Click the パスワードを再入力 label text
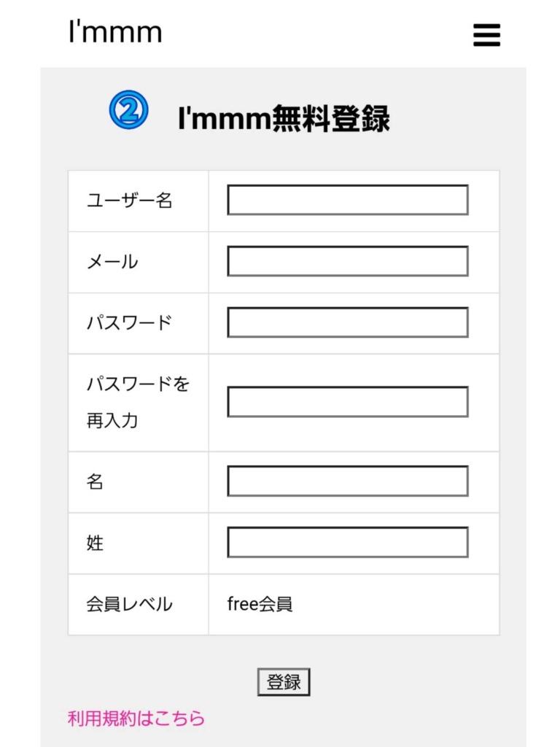The image size is (560, 747). coord(138,402)
